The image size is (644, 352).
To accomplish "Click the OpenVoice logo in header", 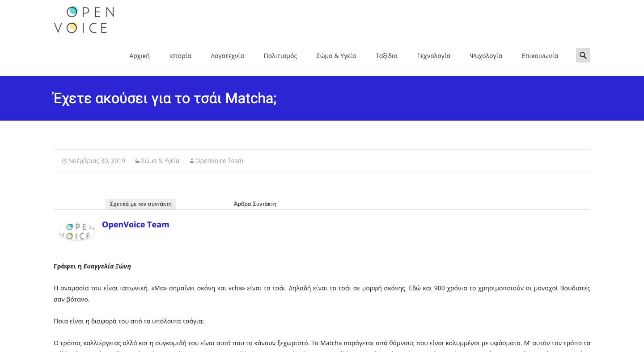I will (84, 20).
